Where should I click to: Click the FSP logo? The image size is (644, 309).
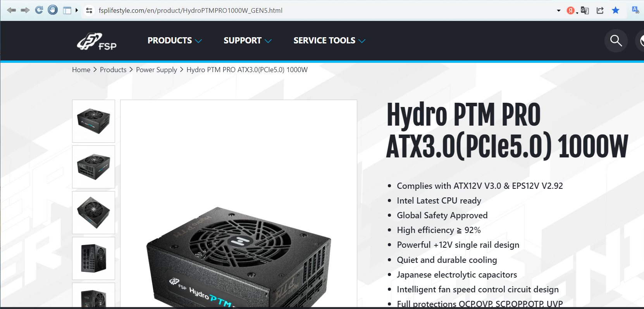[x=96, y=41]
